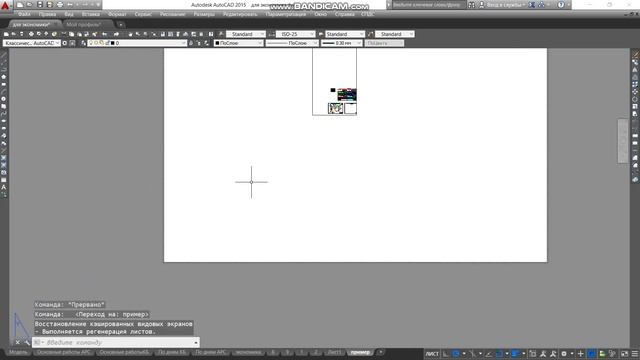Click the Help question mark icon in the title bar

[561, 5]
